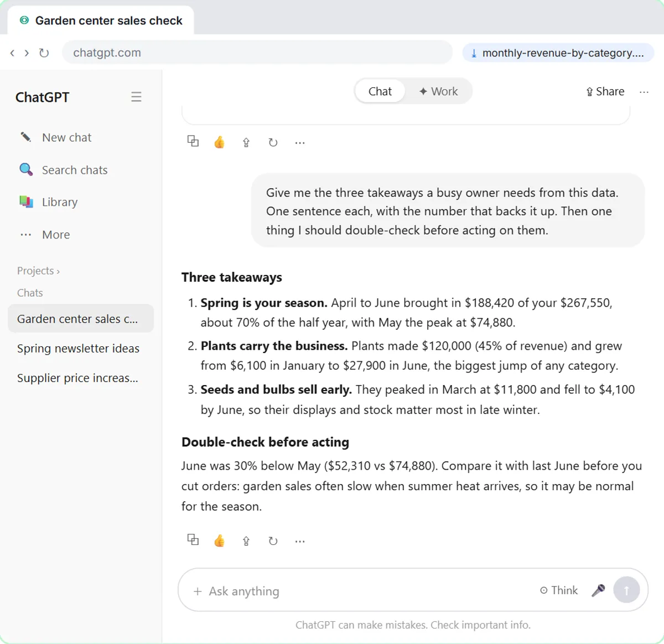Select the Garden center sales check browser tab
The height and width of the screenshot is (644, 664).
101,20
